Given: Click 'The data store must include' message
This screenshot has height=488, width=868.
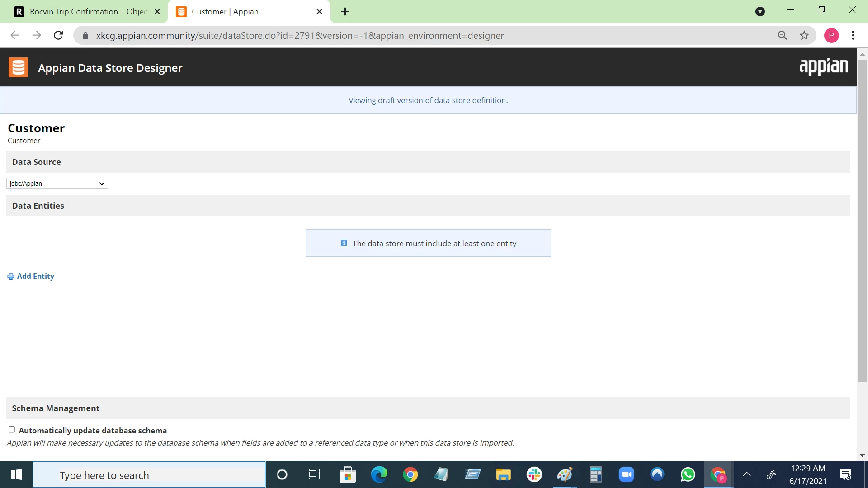Looking at the screenshot, I should (434, 244).
